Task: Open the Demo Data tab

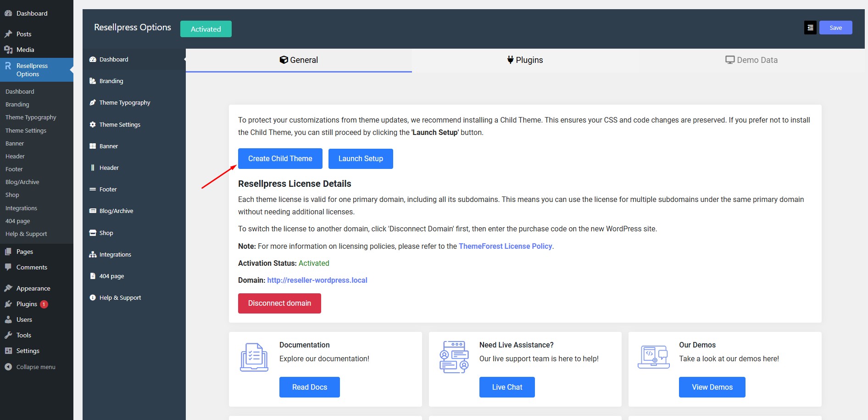Action: click(x=751, y=60)
